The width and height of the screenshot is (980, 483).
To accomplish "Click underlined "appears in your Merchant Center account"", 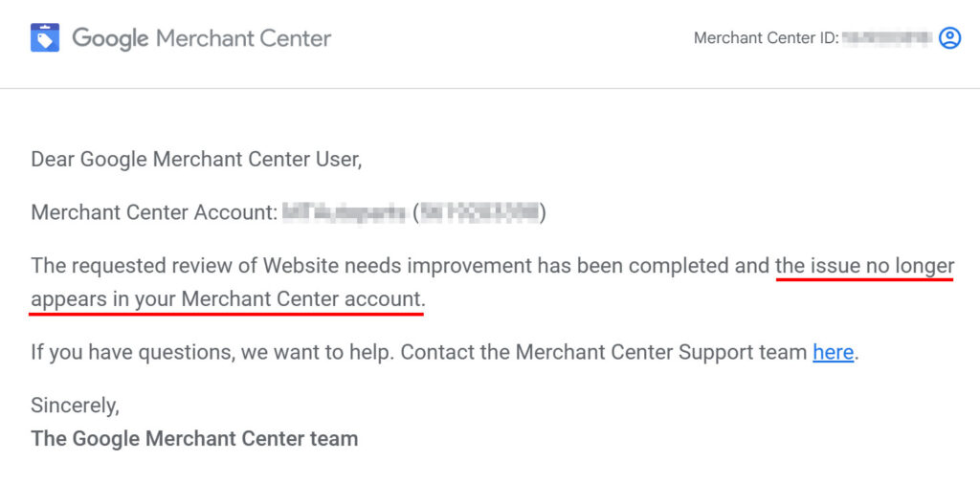I will 226,299.
